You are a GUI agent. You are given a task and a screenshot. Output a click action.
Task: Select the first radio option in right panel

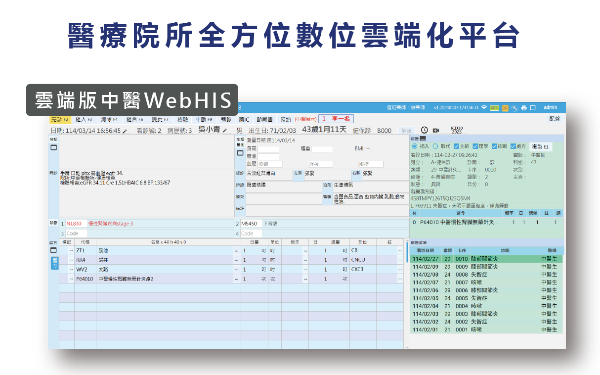(x=414, y=146)
